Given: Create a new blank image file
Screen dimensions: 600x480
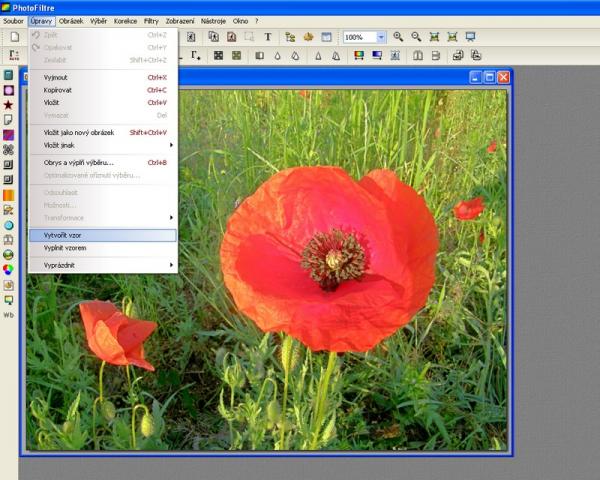Looking at the screenshot, I should point(15,37).
